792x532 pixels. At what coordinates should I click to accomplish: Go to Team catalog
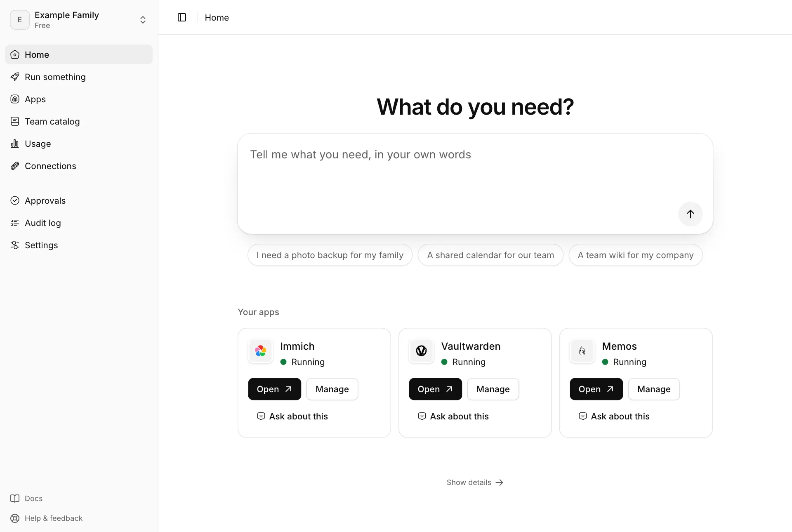point(79,121)
